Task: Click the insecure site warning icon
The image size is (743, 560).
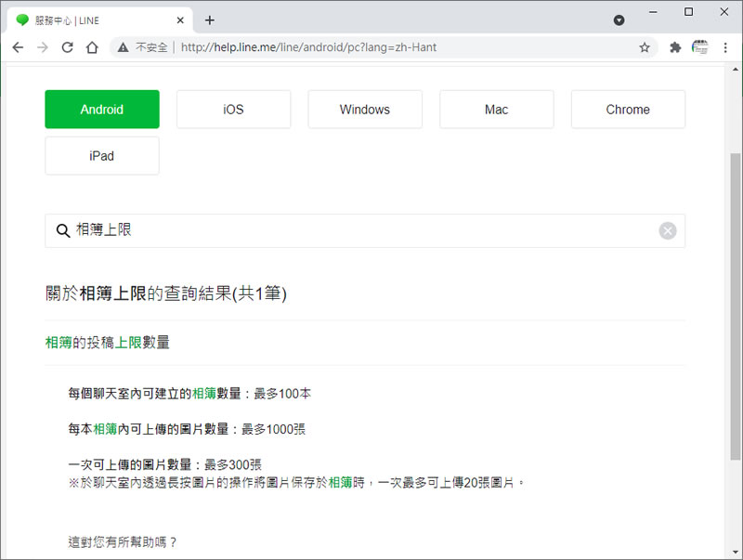Action: (x=122, y=47)
